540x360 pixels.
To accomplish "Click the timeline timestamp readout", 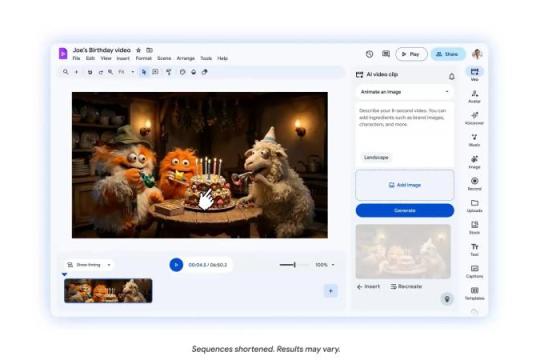I will [208, 265].
